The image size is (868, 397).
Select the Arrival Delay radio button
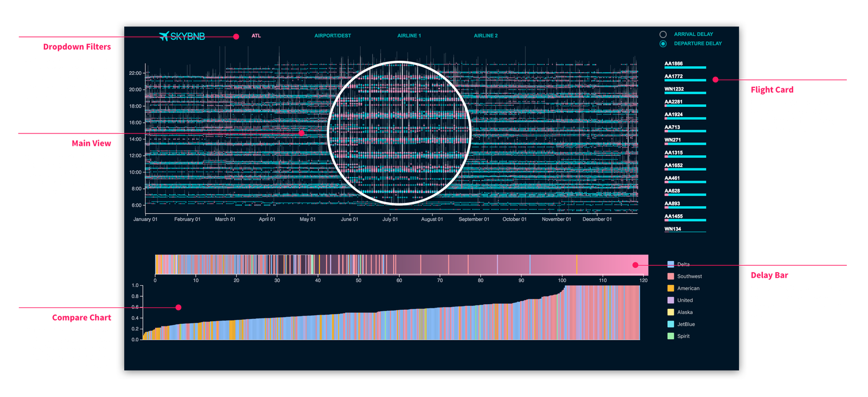point(663,34)
